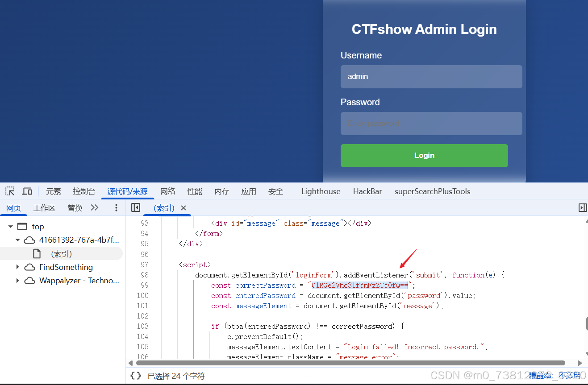Select the (索引) editor file tab
This screenshot has height=385, width=588.
tap(163, 208)
